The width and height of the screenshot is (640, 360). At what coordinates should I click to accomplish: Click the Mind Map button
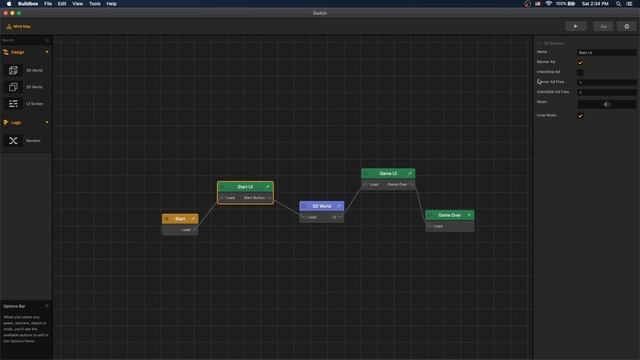tap(19, 27)
